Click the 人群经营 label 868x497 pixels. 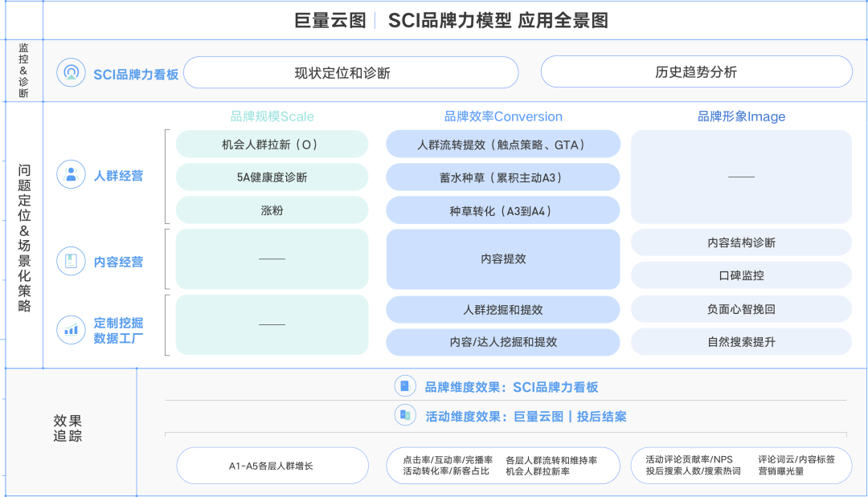coord(118,176)
